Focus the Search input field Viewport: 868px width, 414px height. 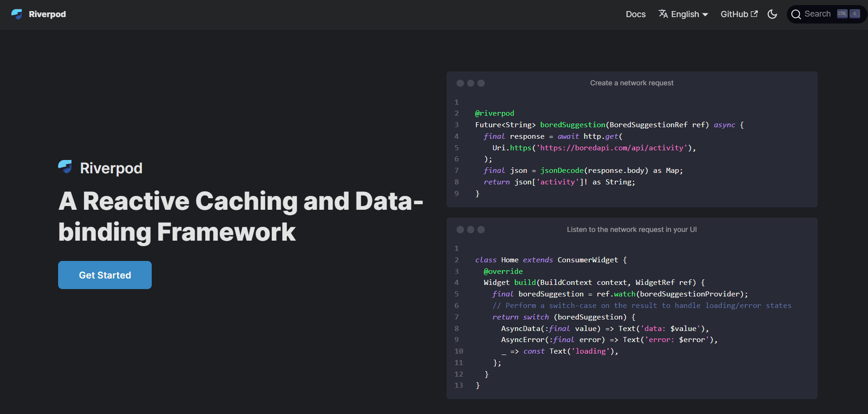[x=817, y=14]
